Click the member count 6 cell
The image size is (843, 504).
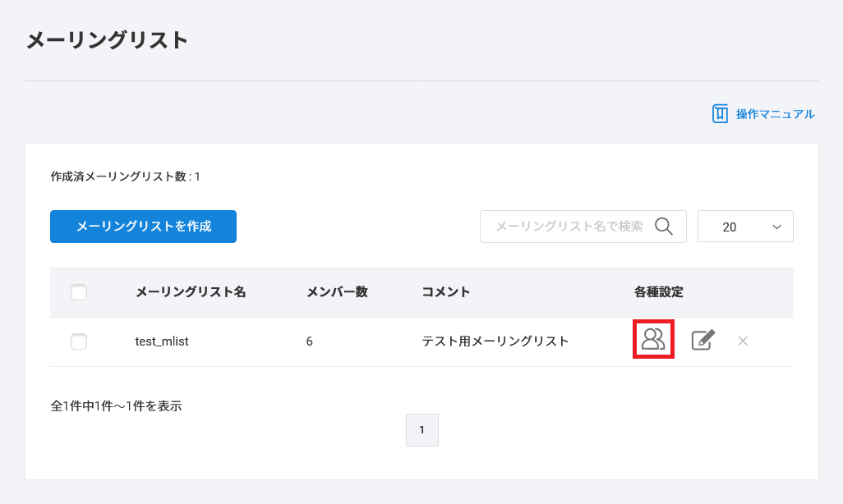click(x=310, y=341)
